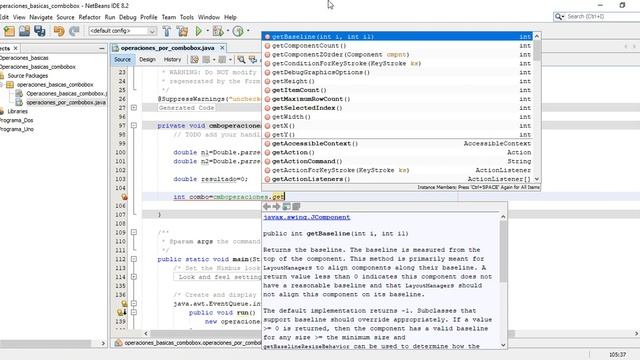Open the Debug Project dropdown arrow
Screen dimensions: 640x360
pyautogui.click(x=228, y=31)
